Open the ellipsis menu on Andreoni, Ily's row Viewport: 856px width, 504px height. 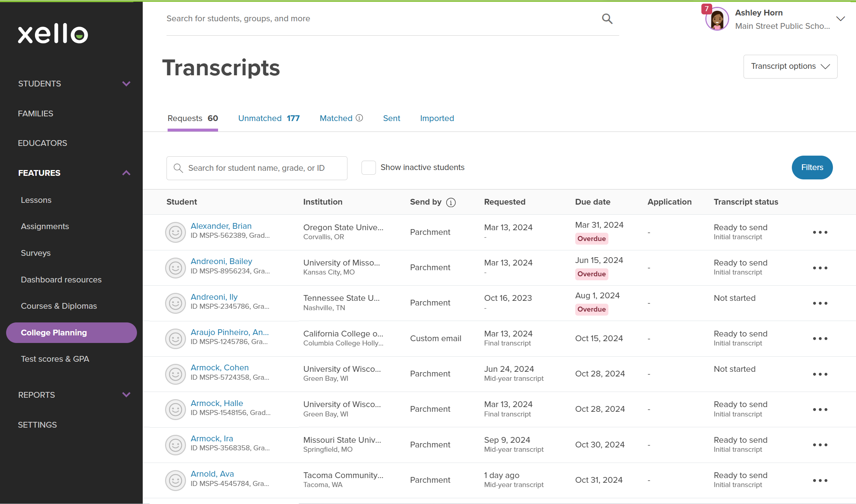coord(820,303)
